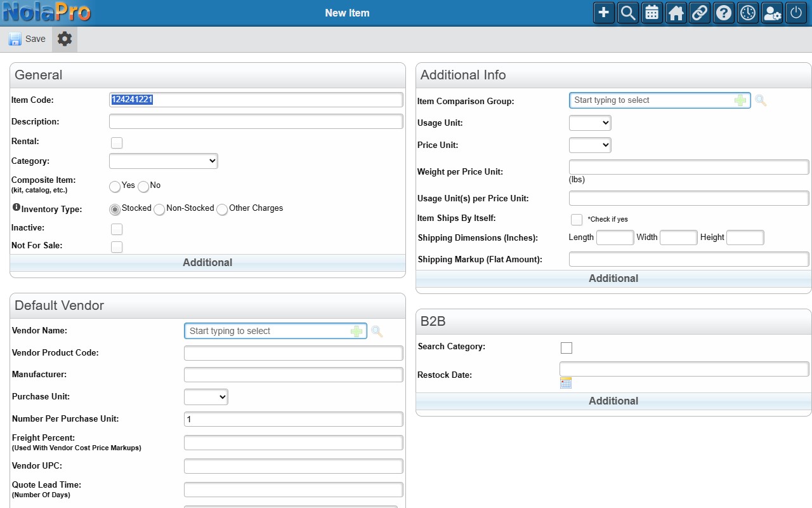Expand Additional under General section
Image resolution: width=812 pixels, height=508 pixels.
tap(207, 263)
